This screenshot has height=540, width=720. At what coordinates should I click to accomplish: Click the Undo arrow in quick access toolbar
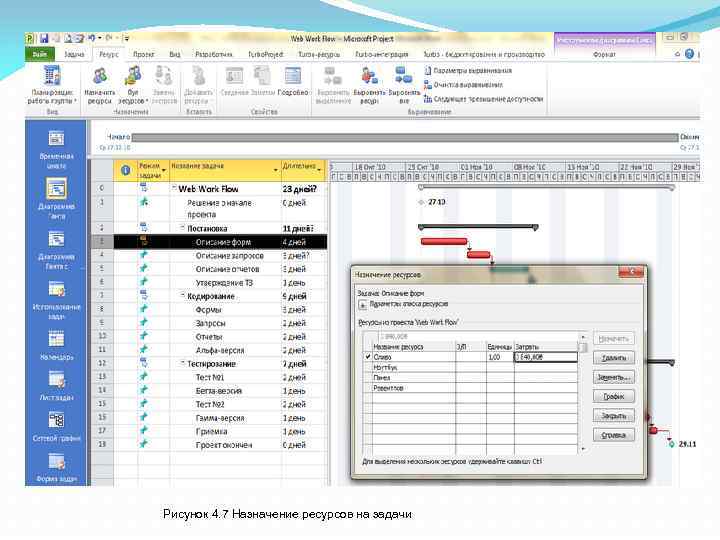(91, 39)
